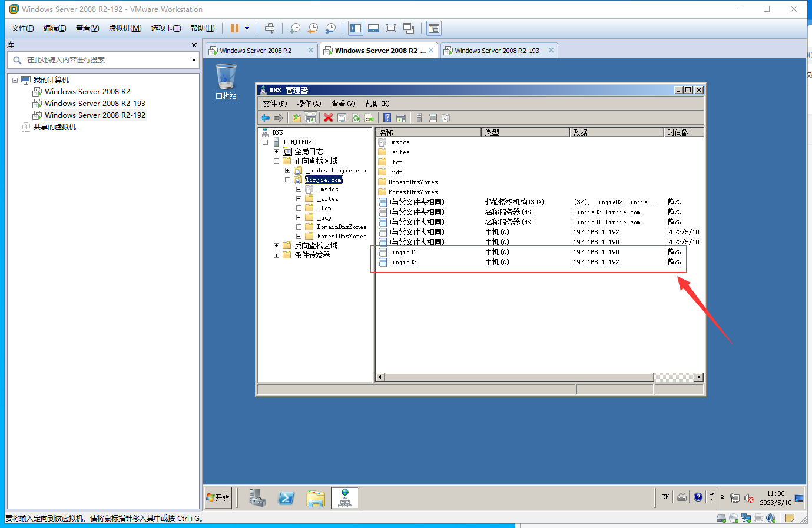Image resolution: width=812 pixels, height=528 pixels.
Task: Launch PowerShell from guest taskbar
Action: click(x=286, y=498)
